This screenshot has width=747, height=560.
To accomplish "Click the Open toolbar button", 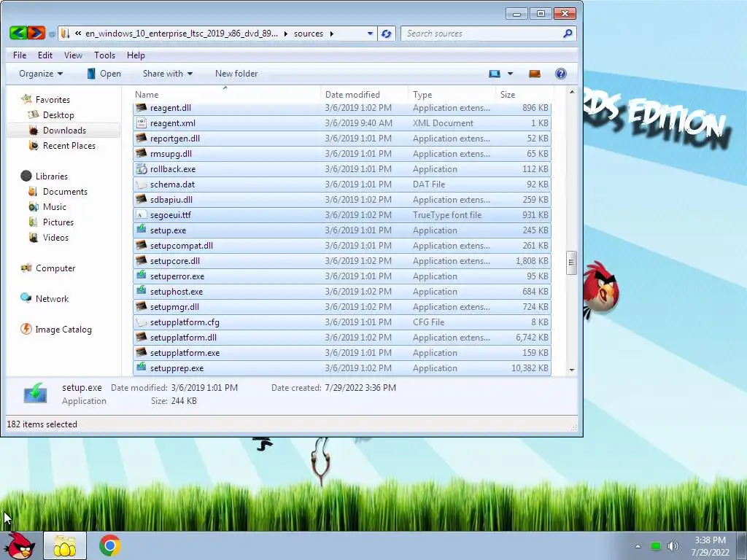I will click(x=104, y=74).
